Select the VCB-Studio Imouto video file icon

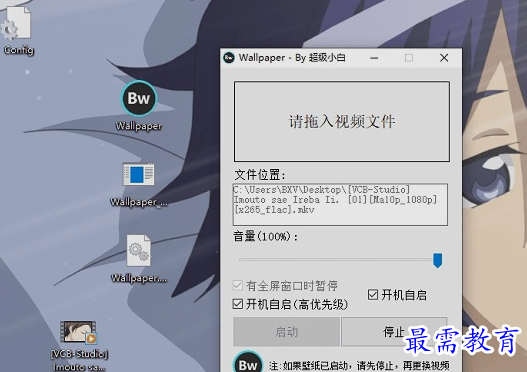(79, 345)
